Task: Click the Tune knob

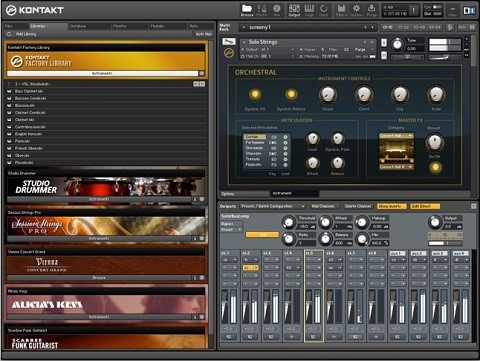Action: coord(397,44)
